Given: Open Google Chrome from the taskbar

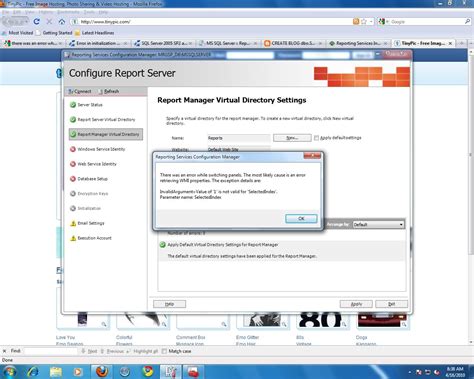Looking at the screenshot, I should click(148, 371).
